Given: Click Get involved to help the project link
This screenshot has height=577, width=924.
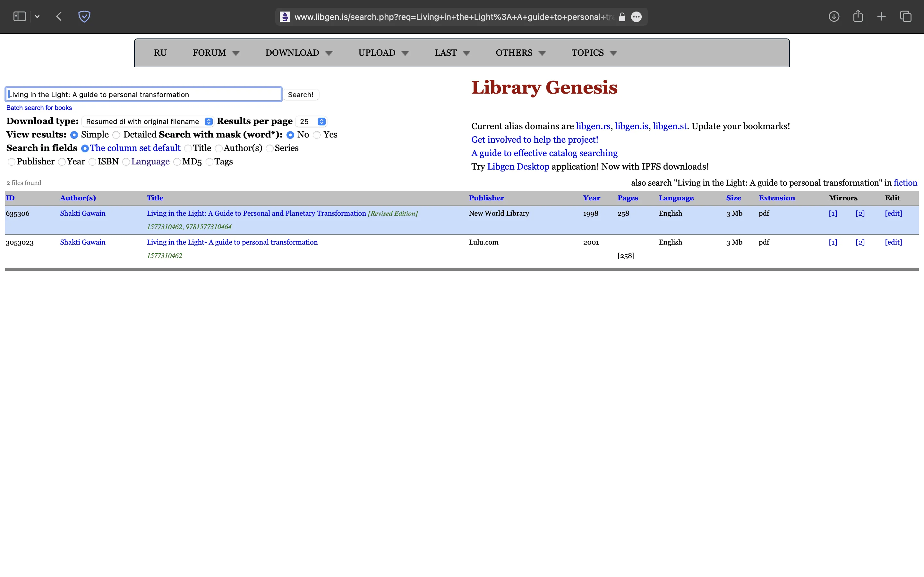Looking at the screenshot, I should 535,139.
